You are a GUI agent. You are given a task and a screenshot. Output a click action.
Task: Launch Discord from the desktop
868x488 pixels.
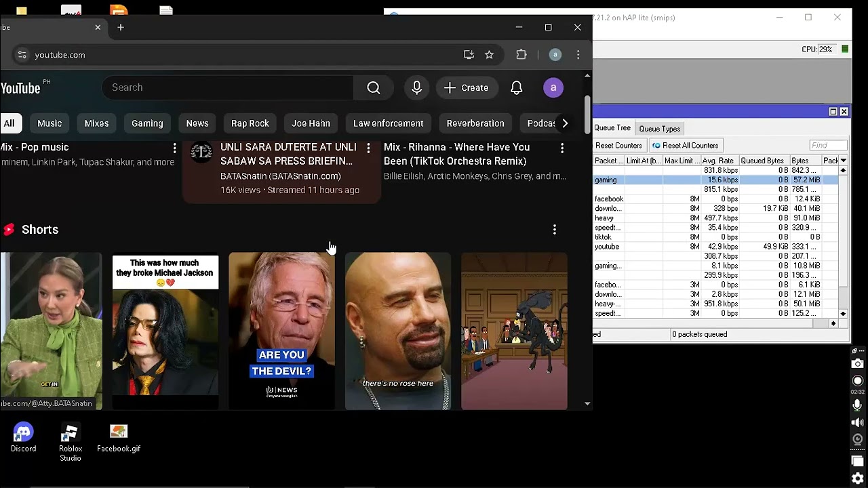23,438
